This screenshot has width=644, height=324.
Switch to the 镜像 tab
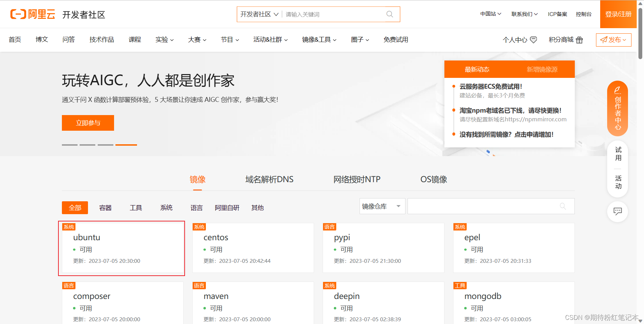198,179
